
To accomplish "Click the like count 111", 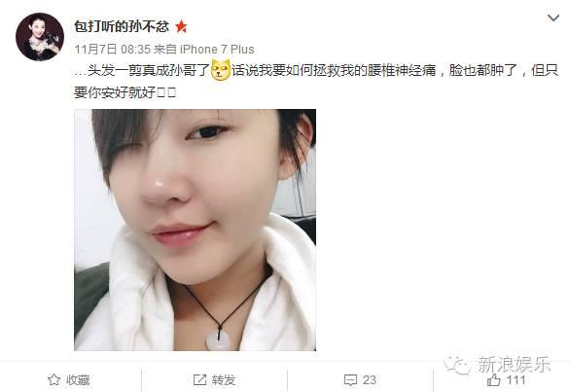I will (x=517, y=380).
